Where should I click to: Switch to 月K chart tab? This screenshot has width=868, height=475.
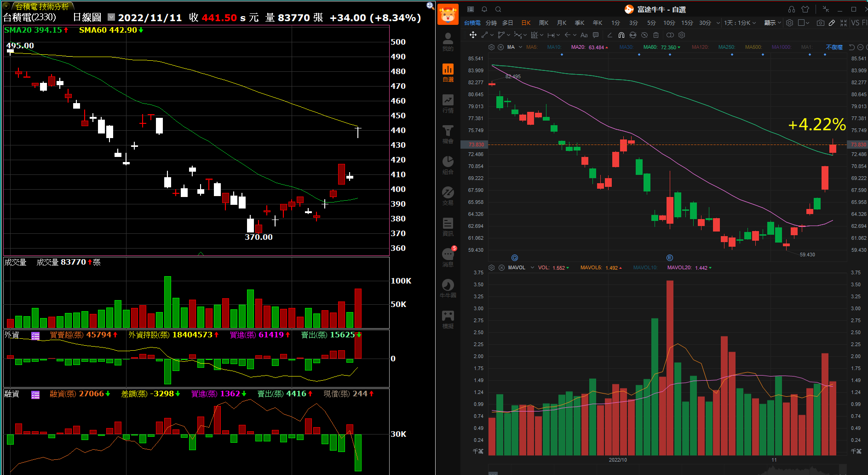pyautogui.click(x=562, y=23)
